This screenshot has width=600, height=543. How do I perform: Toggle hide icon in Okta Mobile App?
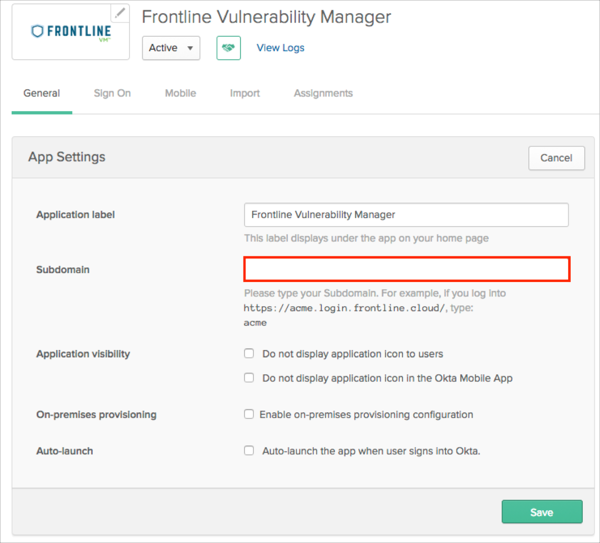pos(249,378)
